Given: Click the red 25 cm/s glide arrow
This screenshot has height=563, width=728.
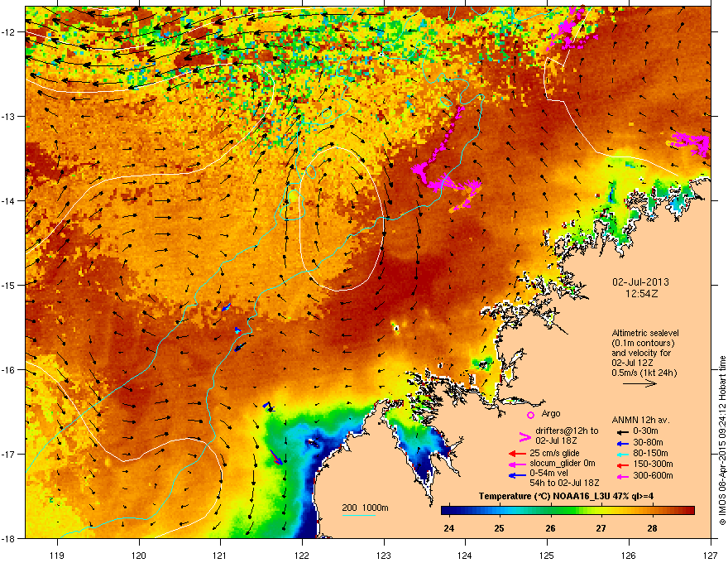Looking at the screenshot, I should coord(517,454).
